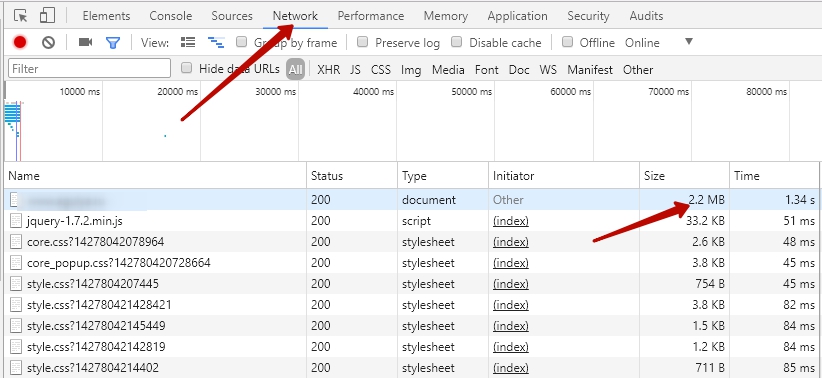Click file icon of core.css row
This screenshot has height=378, width=822.
[x=16, y=242]
